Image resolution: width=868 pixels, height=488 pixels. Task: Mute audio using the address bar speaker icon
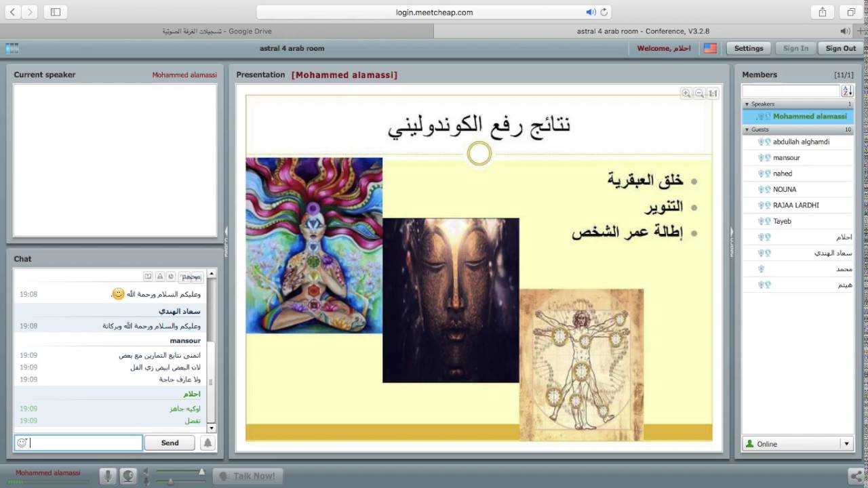pos(591,12)
